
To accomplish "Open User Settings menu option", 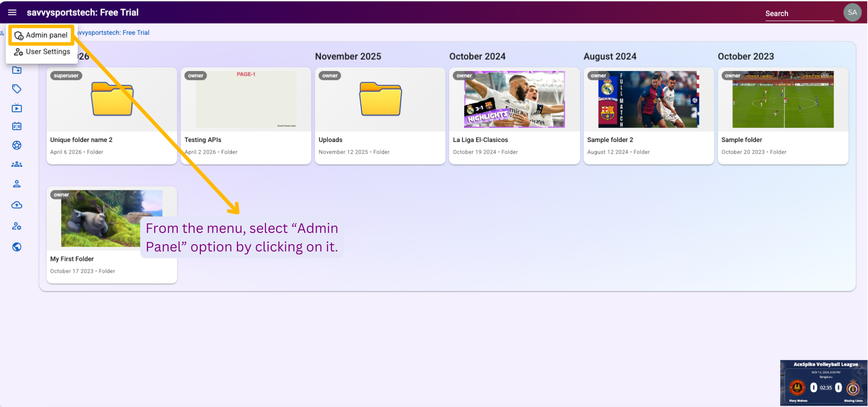I will coord(42,52).
